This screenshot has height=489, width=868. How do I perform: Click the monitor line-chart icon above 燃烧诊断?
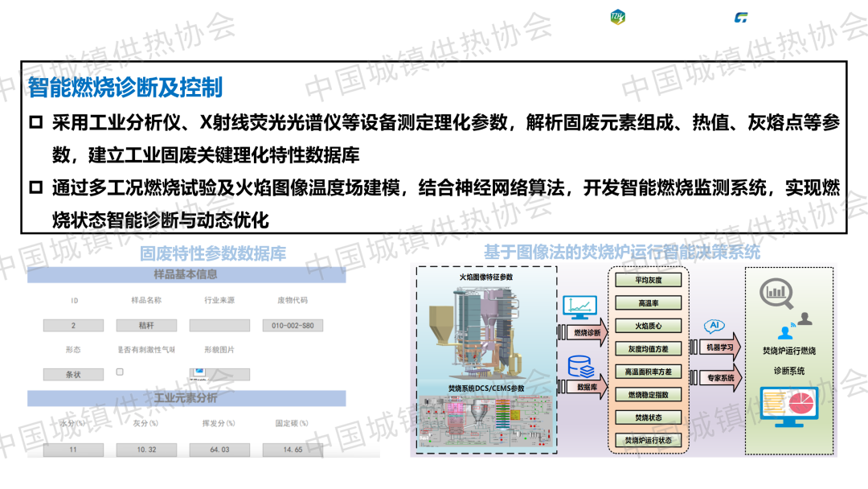(579, 306)
